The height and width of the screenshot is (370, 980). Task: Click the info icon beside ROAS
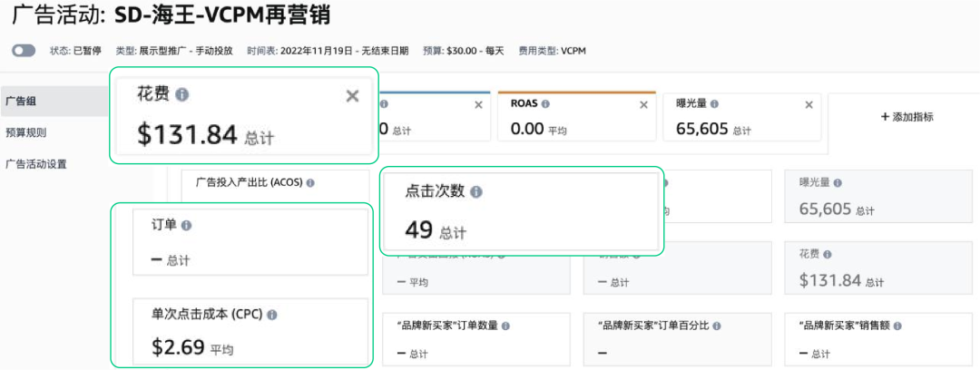[545, 104]
